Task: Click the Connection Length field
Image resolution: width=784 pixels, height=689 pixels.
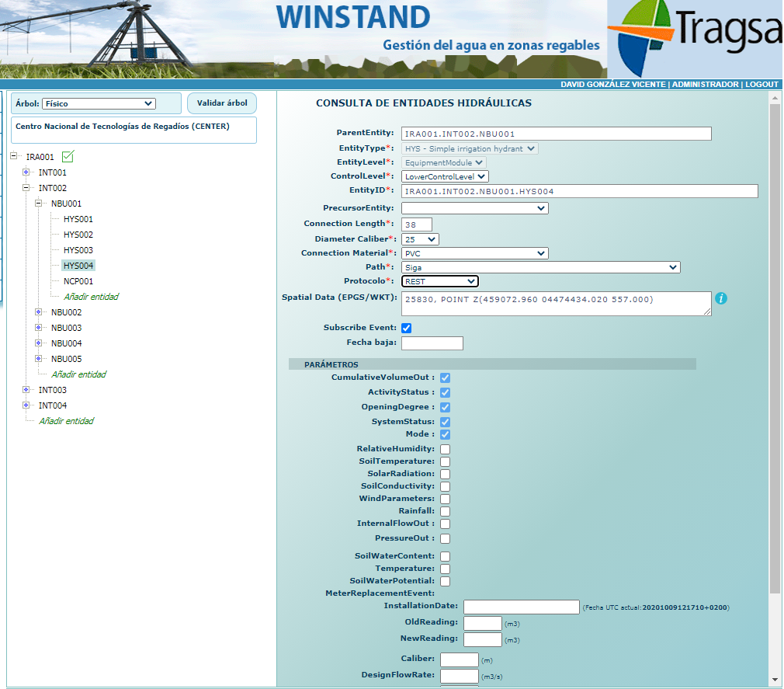Action: tap(417, 224)
